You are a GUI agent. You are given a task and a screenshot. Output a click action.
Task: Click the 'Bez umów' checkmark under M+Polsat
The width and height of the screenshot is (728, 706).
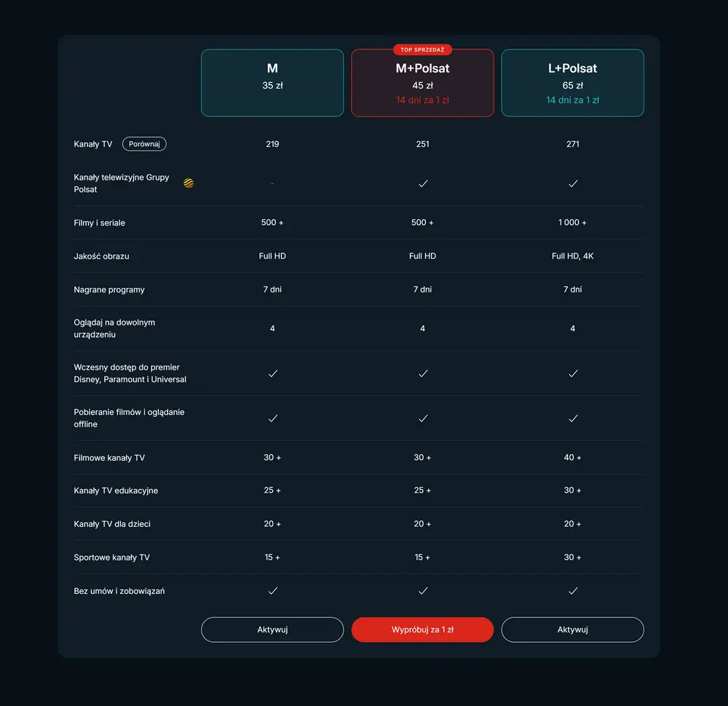click(423, 591)
